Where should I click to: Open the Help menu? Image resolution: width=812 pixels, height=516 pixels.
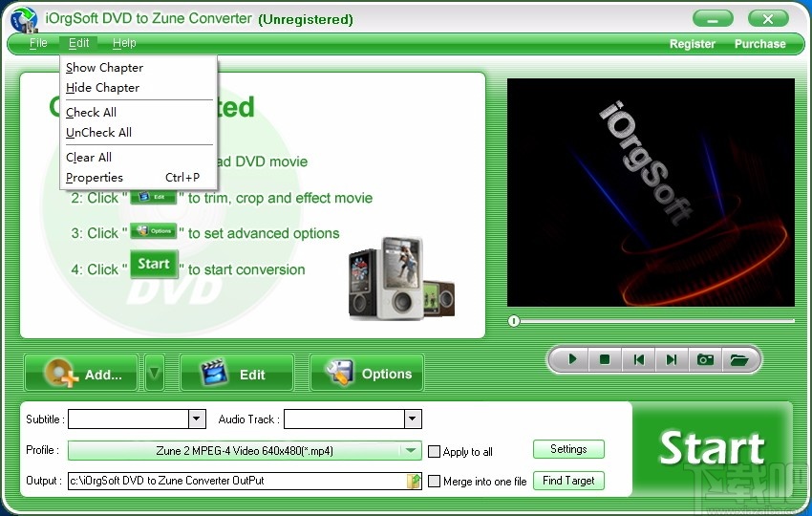tap(124, 43)
